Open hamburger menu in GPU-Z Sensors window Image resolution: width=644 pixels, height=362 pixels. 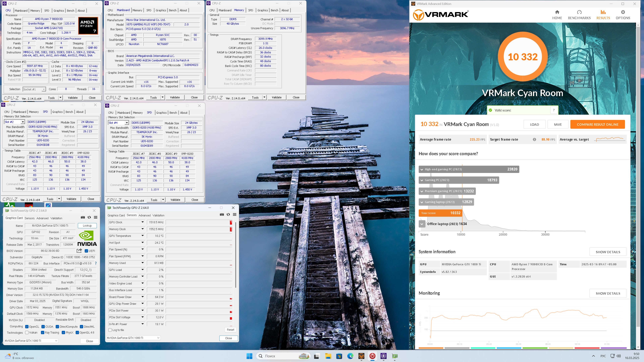[x=234, y=215]
